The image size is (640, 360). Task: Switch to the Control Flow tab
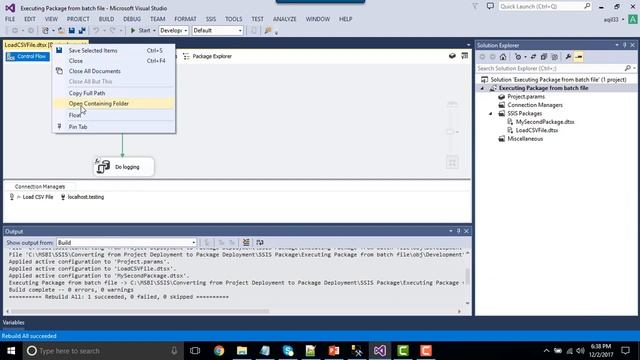coord(27,56)
